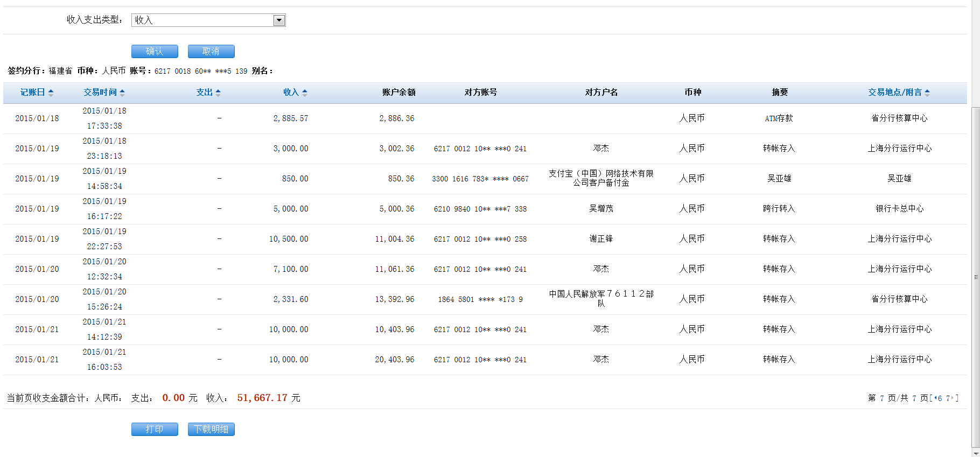The width and height of the screenshot is (980, 457).
Task: Click the sort arrows beside 交易时间
Action: (x=122, y=93)
